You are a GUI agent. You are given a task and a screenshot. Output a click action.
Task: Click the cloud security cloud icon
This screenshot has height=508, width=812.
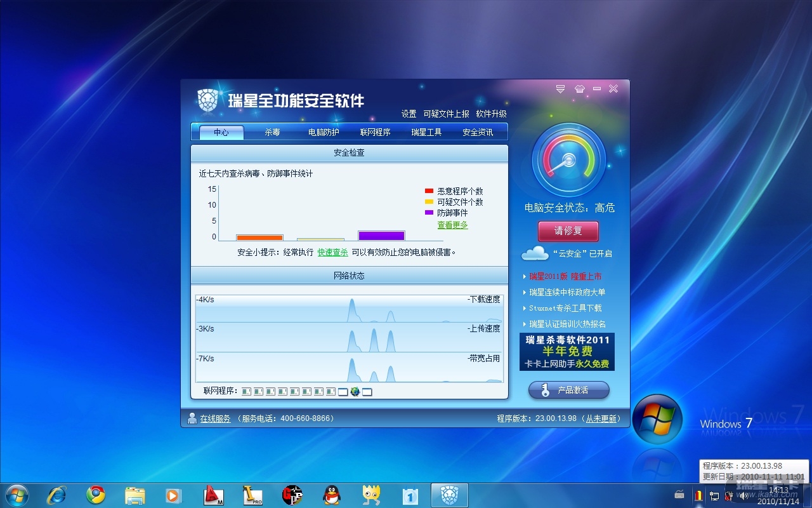pos(535,253)
